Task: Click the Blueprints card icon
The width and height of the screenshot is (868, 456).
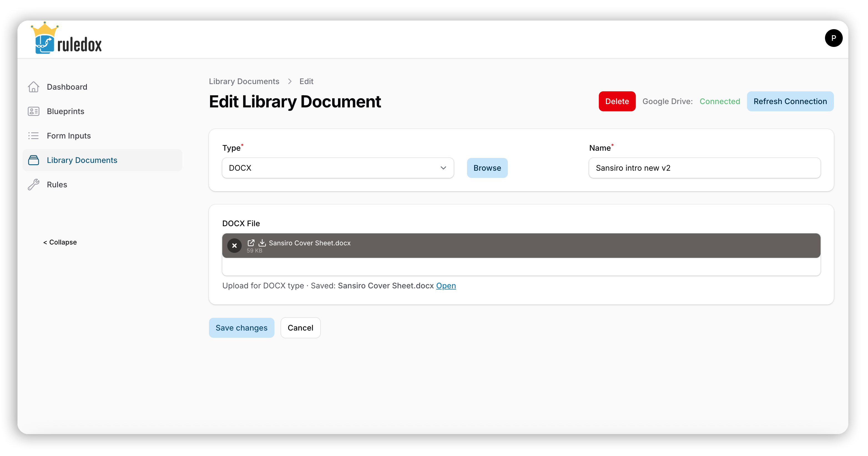Action: [33, 111]
